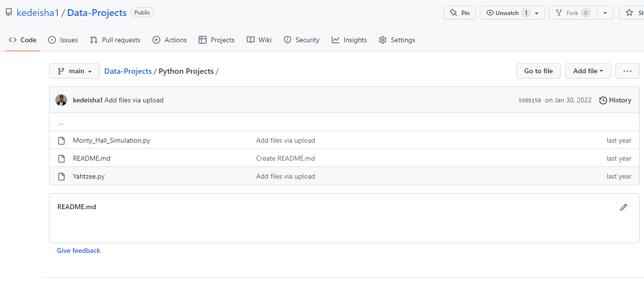This screenshot has height=281, width=644.
Task: Open README.md in the file list
Action: coord(91,158)
